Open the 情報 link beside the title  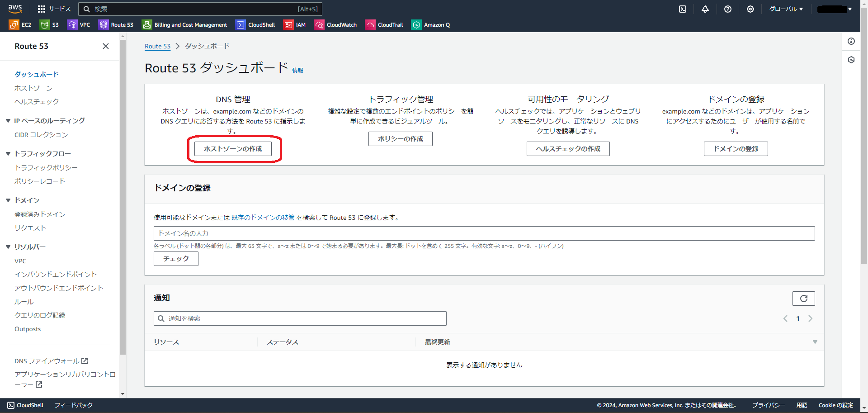(x=297, y=71)
